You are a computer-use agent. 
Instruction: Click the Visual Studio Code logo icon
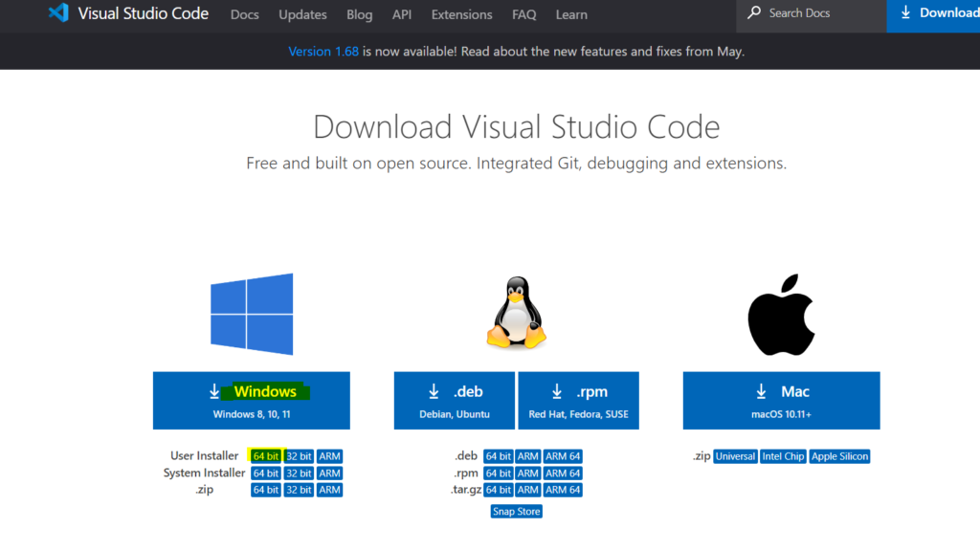[x=58, y=12]
